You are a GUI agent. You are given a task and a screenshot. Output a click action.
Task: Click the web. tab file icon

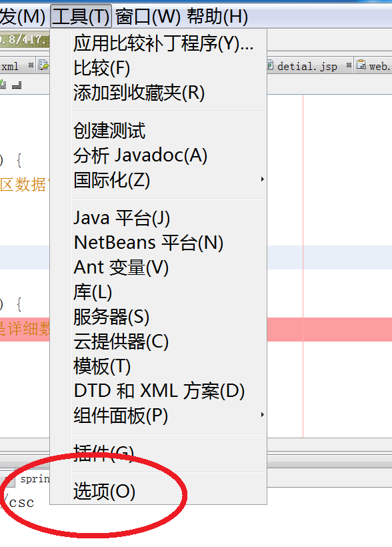(361, 65)
